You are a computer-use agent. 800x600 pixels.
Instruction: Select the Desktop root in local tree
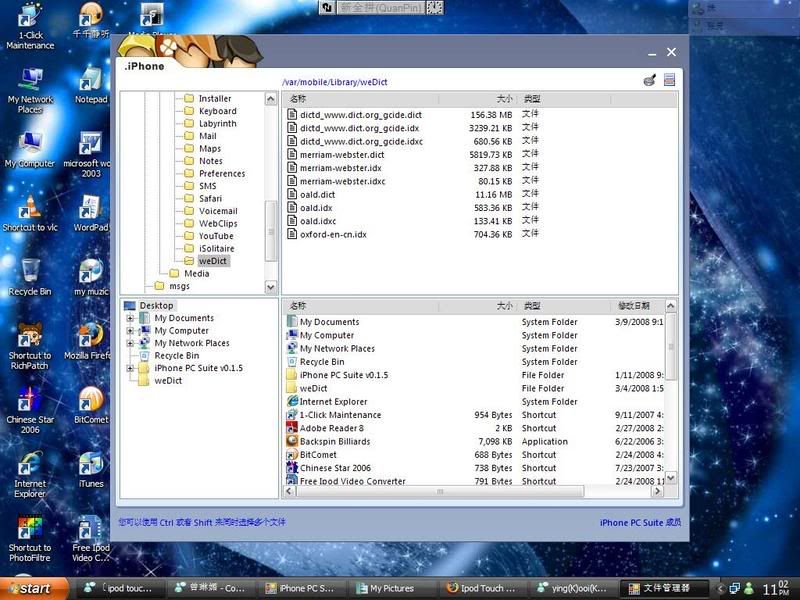click(156, 305)
